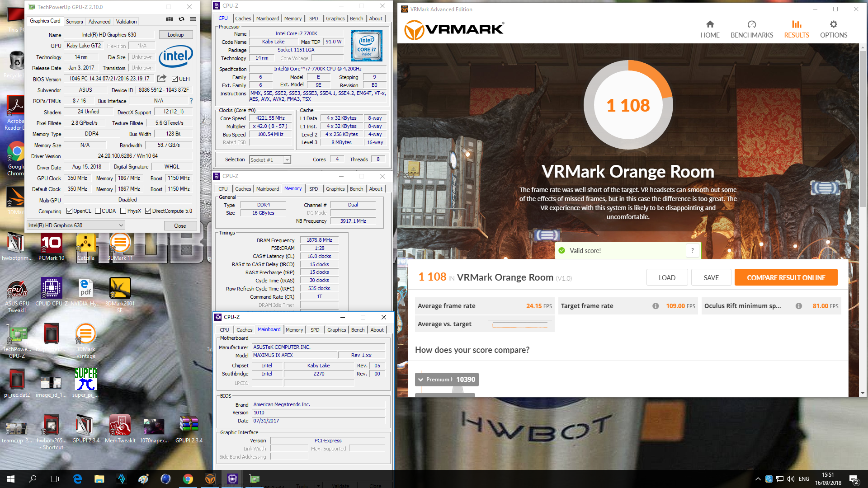Switch to GPU-Z Advanced tab
The height and width of the screenshot is (488, 868).
tap(99, 21)
